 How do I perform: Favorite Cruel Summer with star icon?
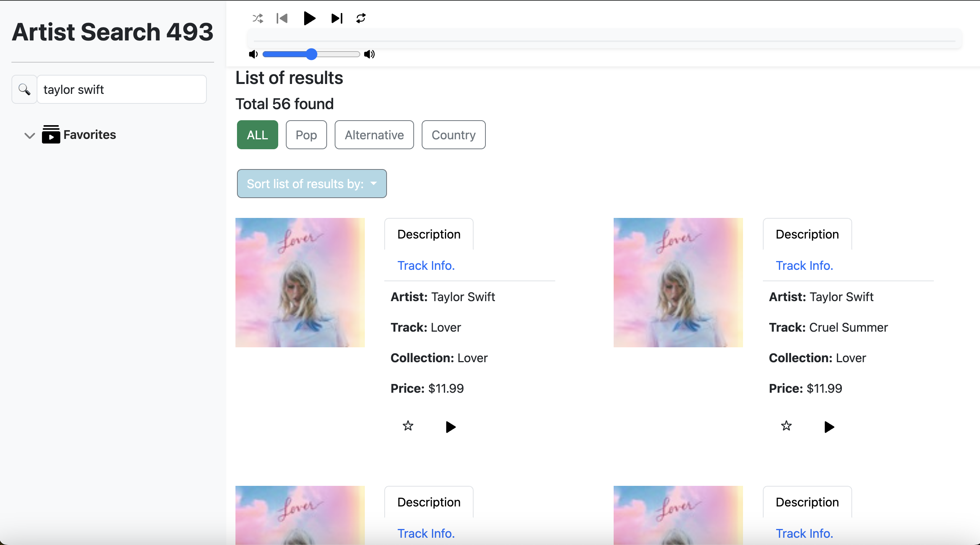[x=786, y=426]
